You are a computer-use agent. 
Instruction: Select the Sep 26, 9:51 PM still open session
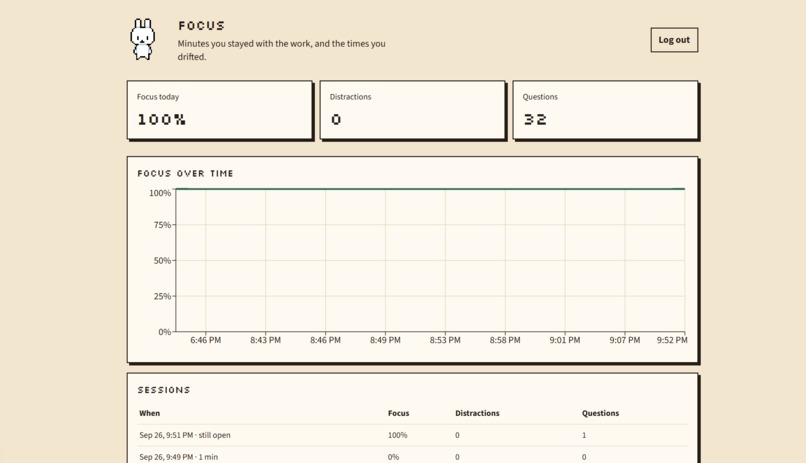click(x=413, y=435)
